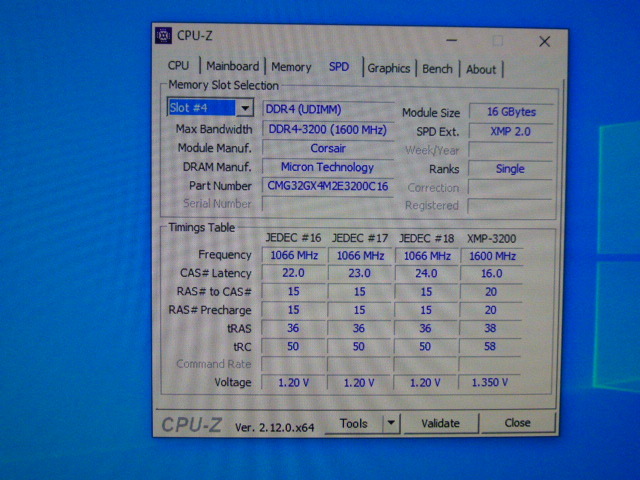Click the JEDEC #16 frequency 1066 MHz cell
The height and width of the screenshot is (480, 640).
pos(294,256)
